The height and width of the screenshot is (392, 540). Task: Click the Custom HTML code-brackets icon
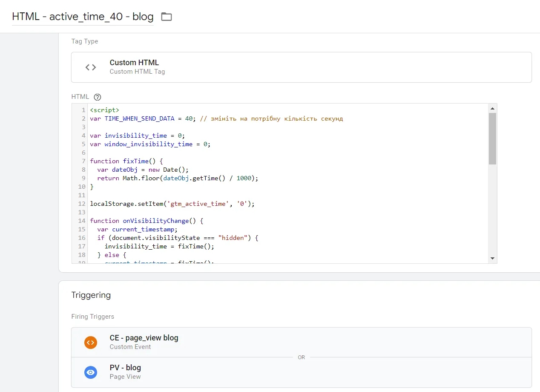[x=91, y=67]
